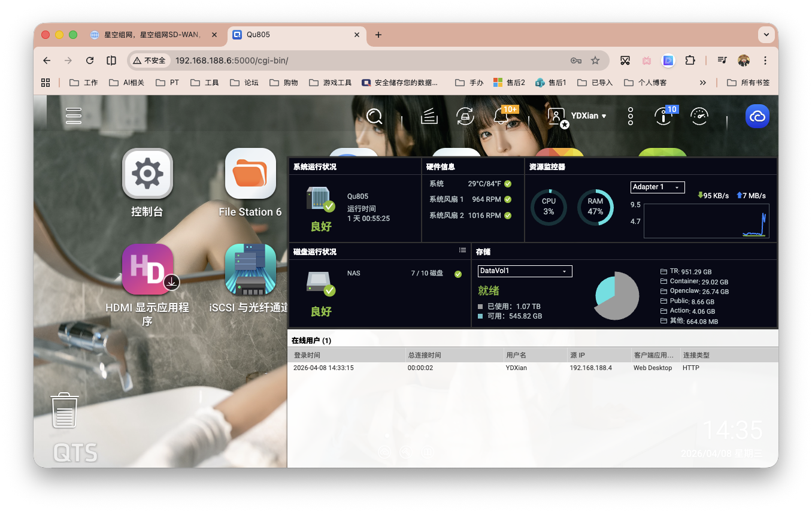The width and height of the screenshot is (812, 512).
Task: Open the QTS three-dot more menu
Action: click(x=630, y=116)
